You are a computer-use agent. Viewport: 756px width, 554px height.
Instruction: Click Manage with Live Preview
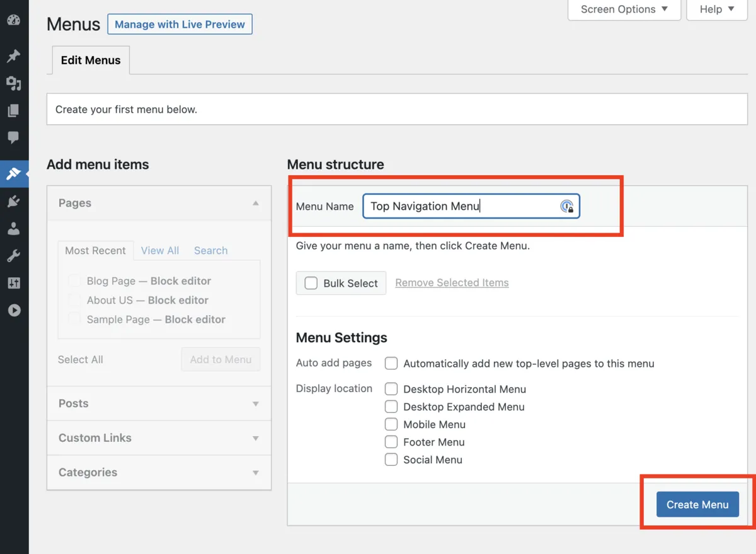click(180, 25)
